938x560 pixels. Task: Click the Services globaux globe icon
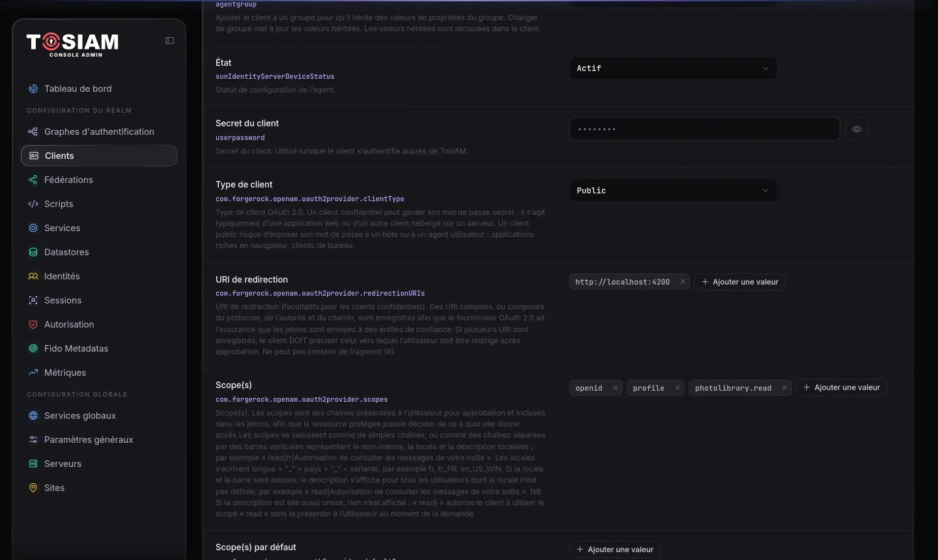(x=33, y=415)
